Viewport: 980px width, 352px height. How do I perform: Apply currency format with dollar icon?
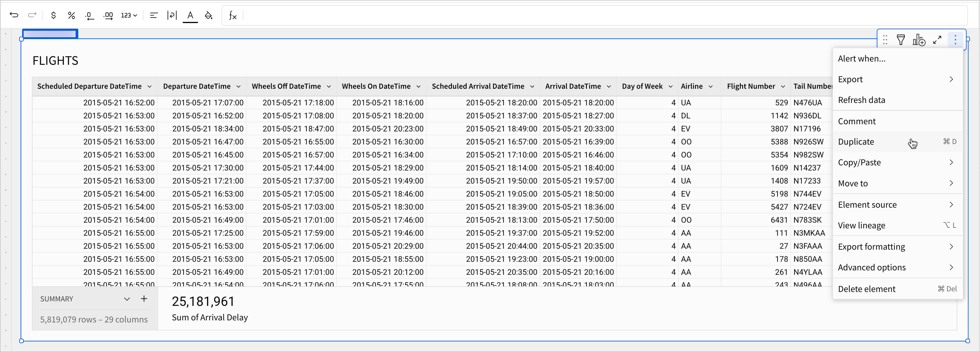coord(53,15)
